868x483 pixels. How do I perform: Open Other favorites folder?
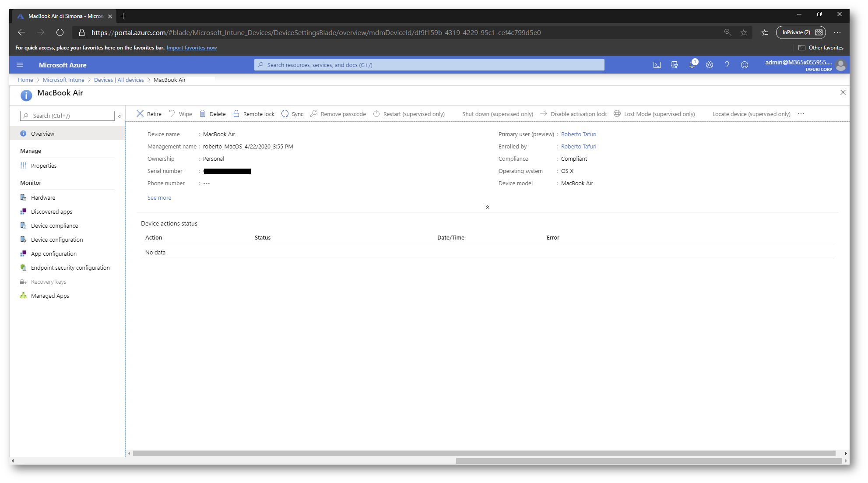821,48
